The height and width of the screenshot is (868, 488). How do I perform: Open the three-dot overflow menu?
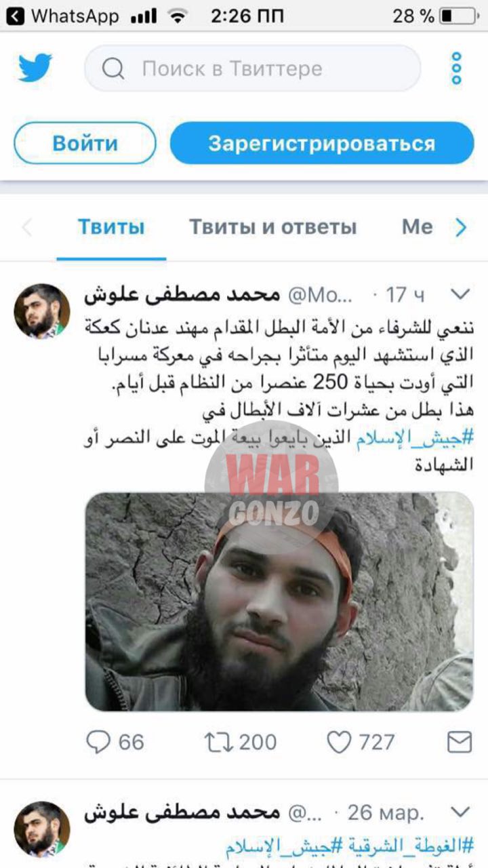point(457,68)
